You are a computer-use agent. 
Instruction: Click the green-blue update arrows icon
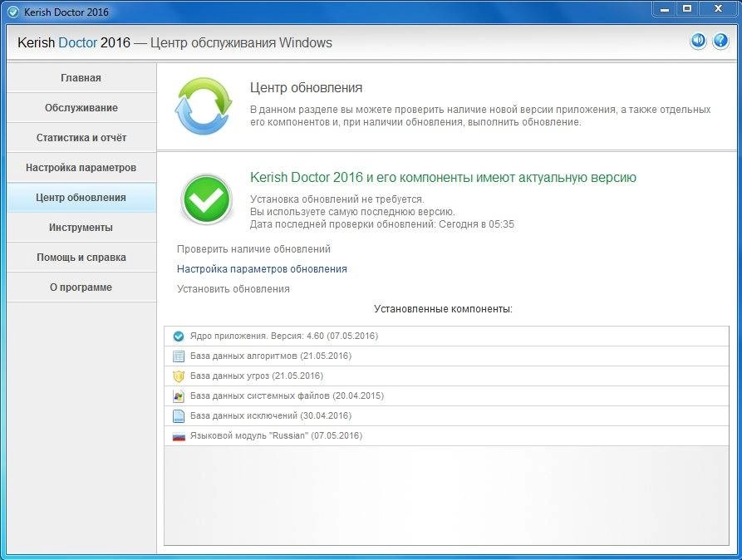204,106
